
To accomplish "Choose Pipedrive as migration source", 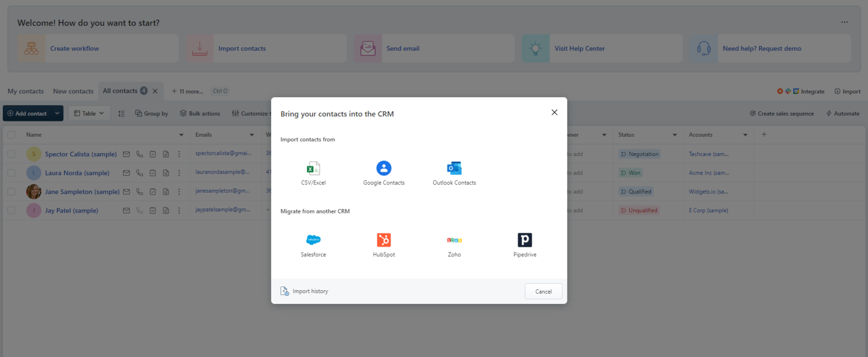I will coord(524,244).
